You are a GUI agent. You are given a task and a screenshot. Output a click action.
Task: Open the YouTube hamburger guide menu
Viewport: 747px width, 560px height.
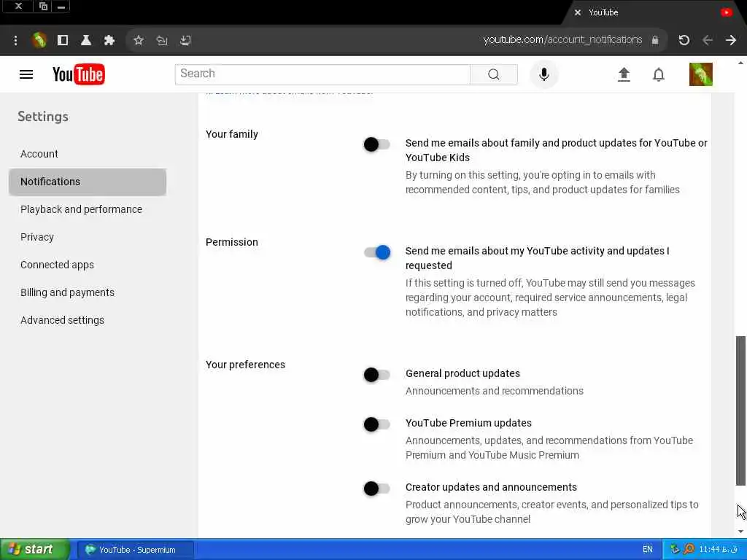[x=26, y=74]
